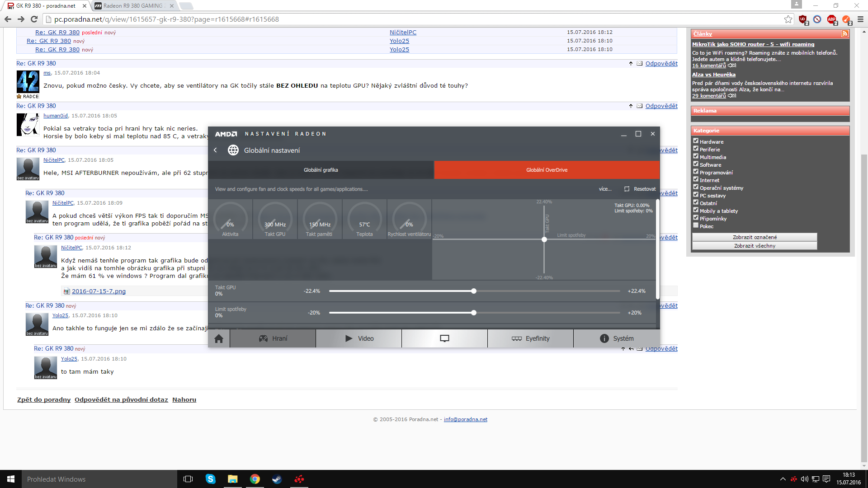Uncheck the Hardware category checkbox
Screen dimensions: 868x488
[x=696, y=141]
